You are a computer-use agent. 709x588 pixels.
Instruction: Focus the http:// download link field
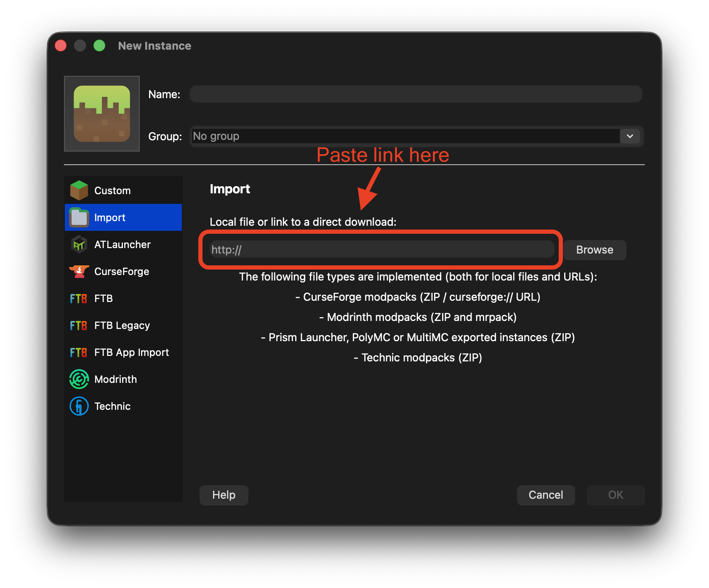[381, 250]
